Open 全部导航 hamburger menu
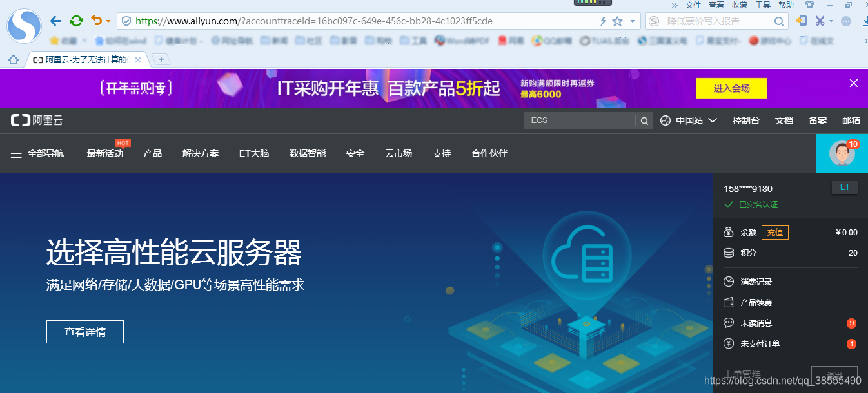Viewport: 868px width, 393px height. point(37,153)
